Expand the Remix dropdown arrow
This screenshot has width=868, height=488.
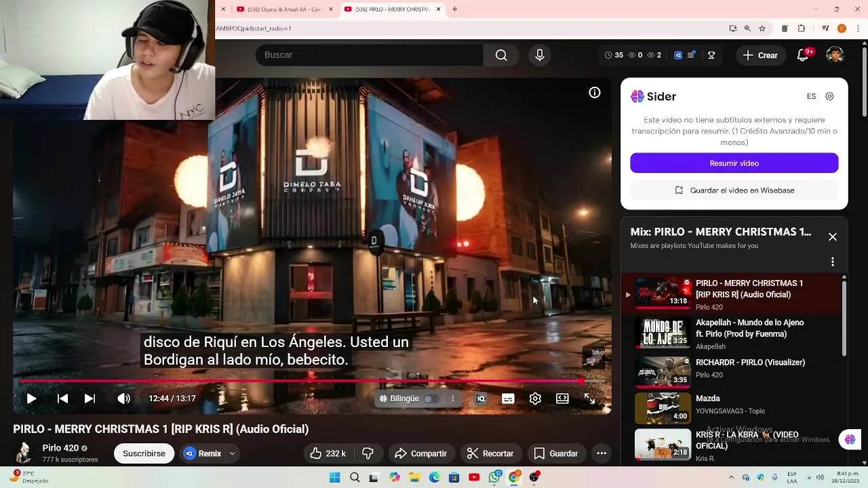(x=233, y=453)
